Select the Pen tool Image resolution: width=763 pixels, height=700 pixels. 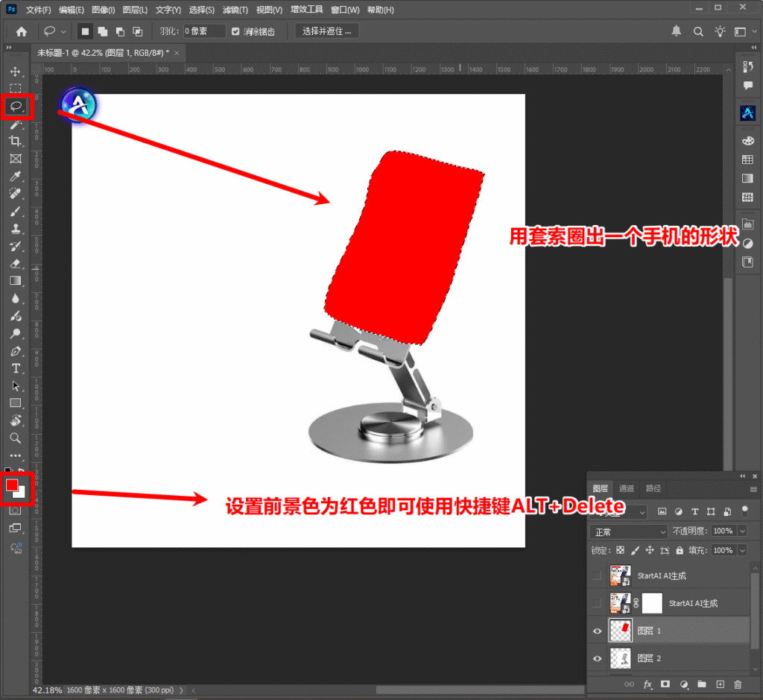[x=16, y=351]
